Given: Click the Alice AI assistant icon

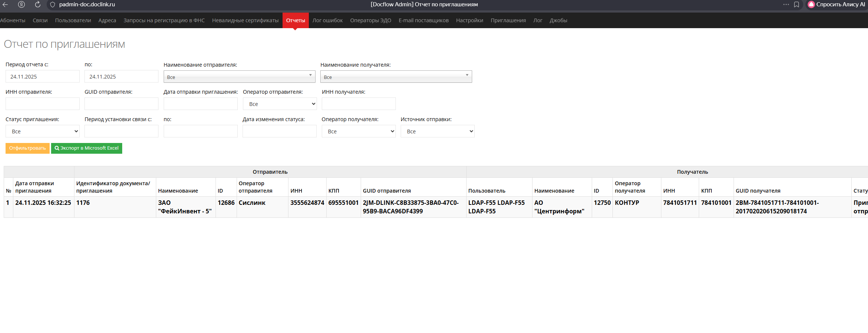Looking at the screenshot, I should (x=811, y=4).
